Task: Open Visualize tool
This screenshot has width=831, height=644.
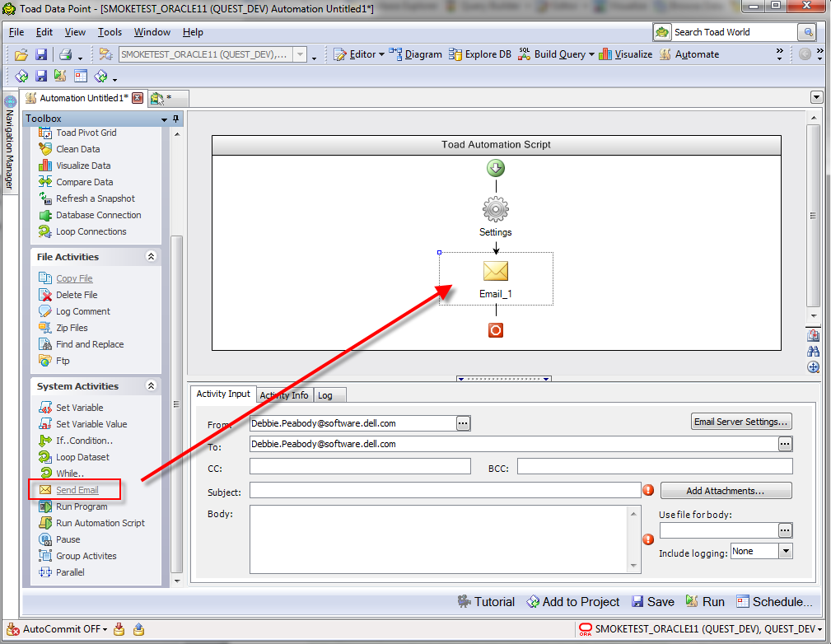Action: (x=626, y=54)
